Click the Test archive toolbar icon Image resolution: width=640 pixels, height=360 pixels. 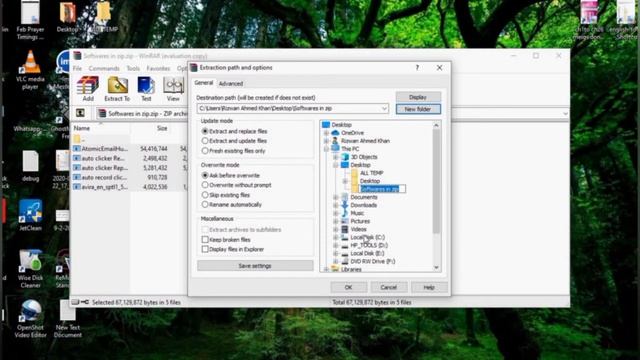[146, 89]
